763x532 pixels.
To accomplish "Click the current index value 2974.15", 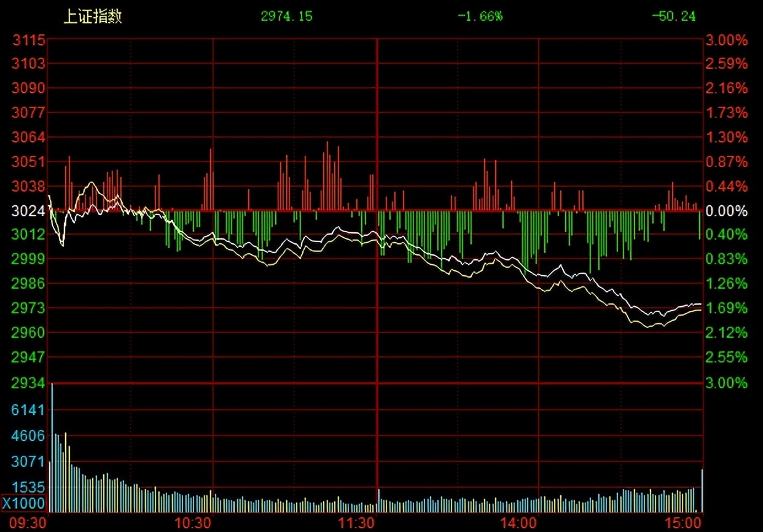I will [x=286, y=17].
